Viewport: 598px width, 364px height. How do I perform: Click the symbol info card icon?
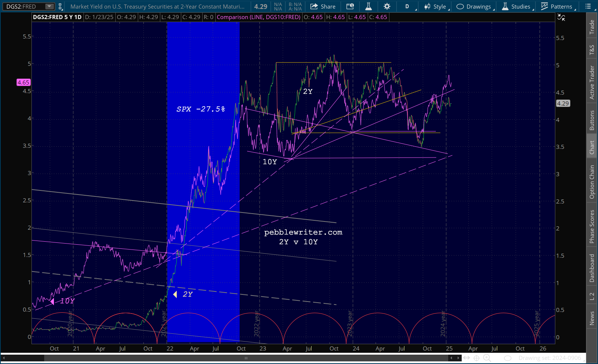(350, 6)
